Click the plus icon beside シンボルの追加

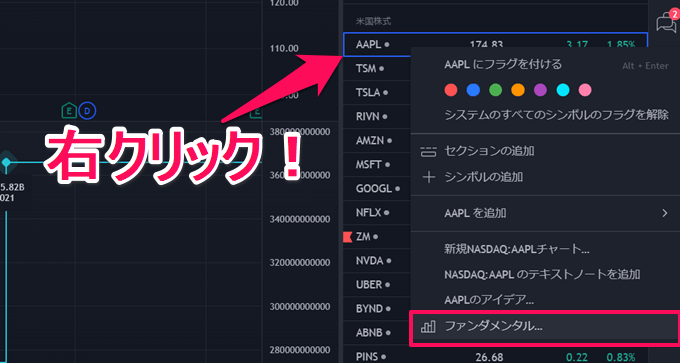point(428,177)
